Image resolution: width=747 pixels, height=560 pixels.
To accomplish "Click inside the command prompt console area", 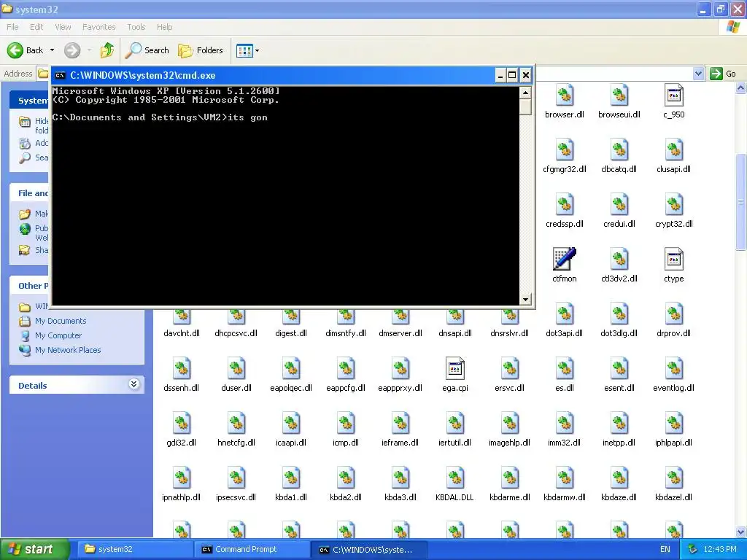I will [285, 195].
